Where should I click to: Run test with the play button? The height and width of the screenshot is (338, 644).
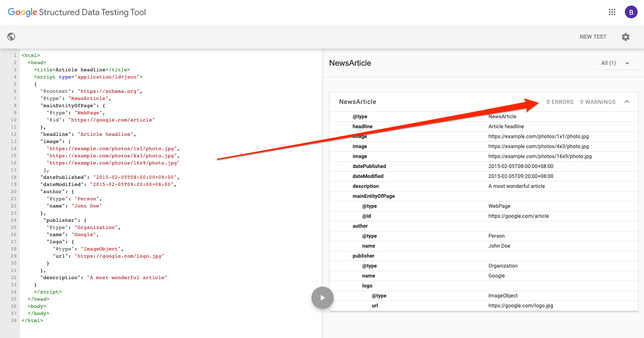323,298
